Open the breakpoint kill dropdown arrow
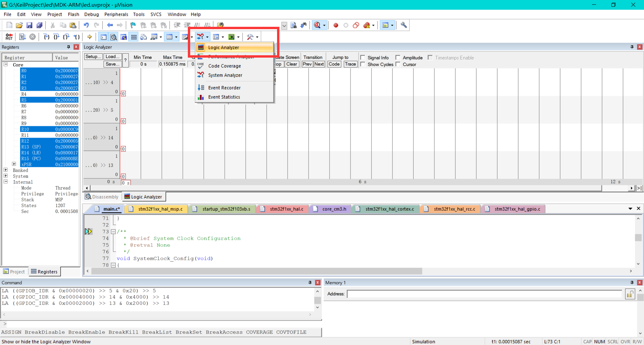Image resolution: width=644 pixels, height=345 pixels. click(x=373, y=25)
